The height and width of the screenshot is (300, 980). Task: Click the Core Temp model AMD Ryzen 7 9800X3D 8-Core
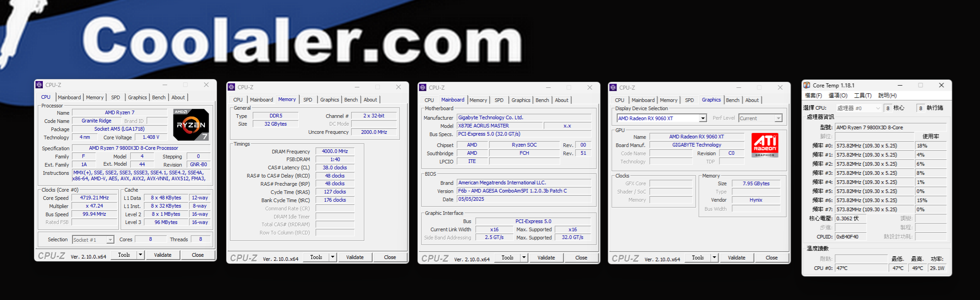891,127
